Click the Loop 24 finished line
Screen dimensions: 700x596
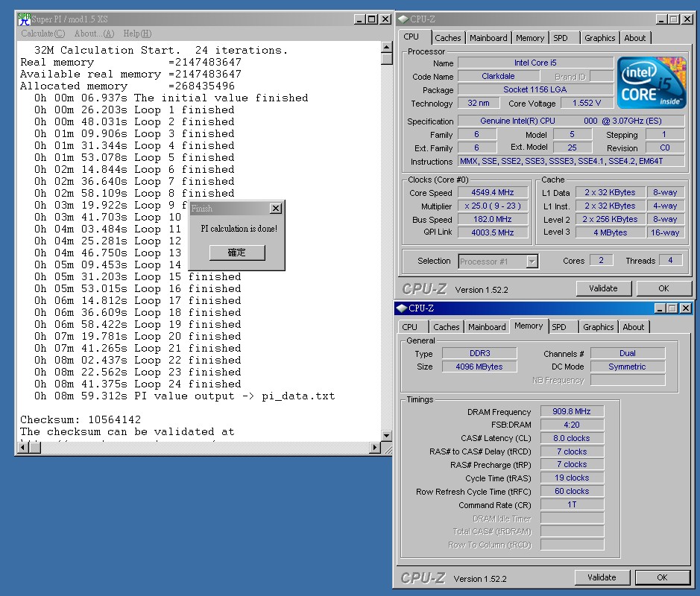(x=137, y=384)
